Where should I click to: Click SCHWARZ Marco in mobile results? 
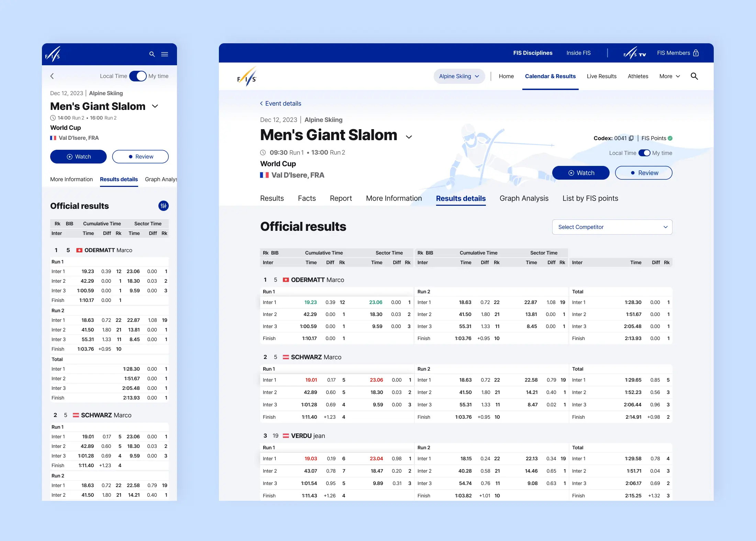[106, 415]
